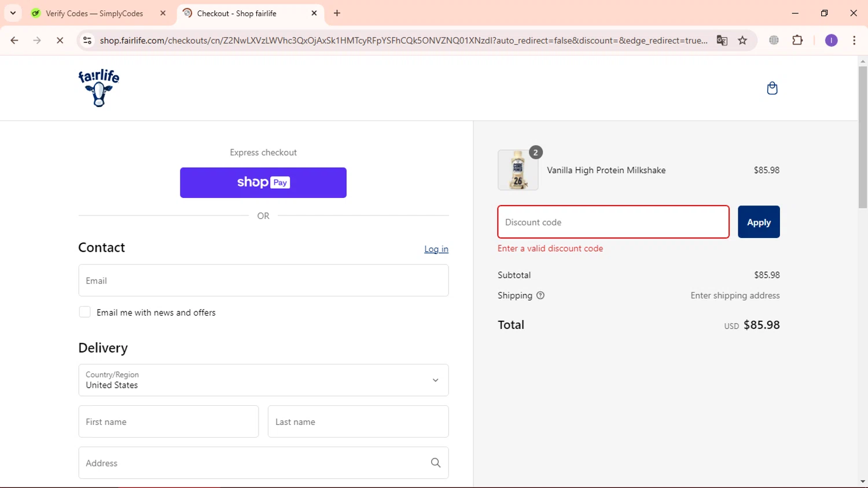Bookmark this page with star icon
The width and height of the screenshot is (868, 488).
point(742,41)
